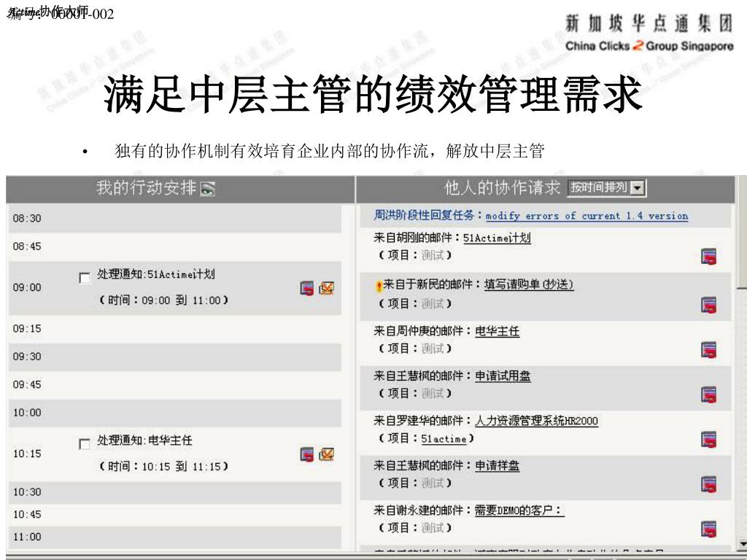This screenshot has width=747, height=560.
Task: Click the vertical scrollbar thumb of request list
Action: [x=741, y=231]
